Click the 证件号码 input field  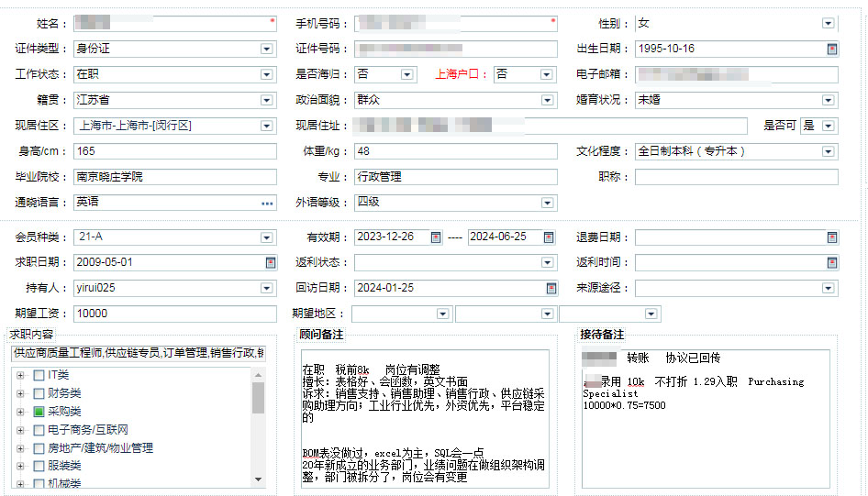[456, 50]
